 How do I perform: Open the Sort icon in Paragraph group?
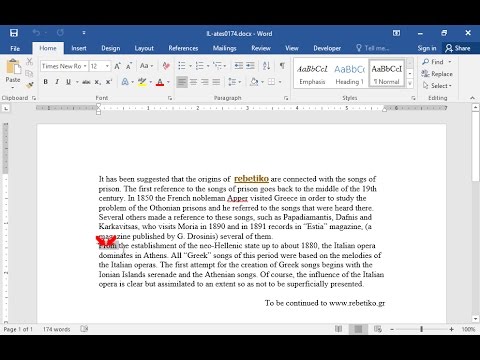(266, 66)
